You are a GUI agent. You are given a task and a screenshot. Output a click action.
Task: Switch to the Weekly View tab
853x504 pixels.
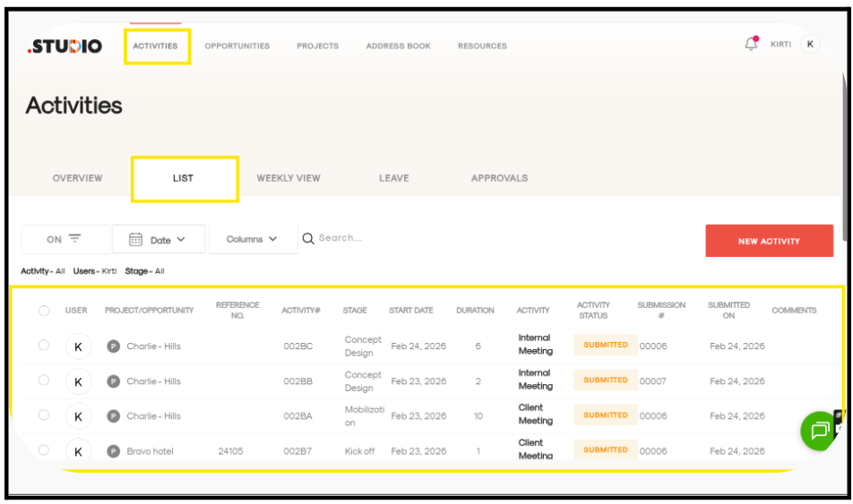click(289, 178)
